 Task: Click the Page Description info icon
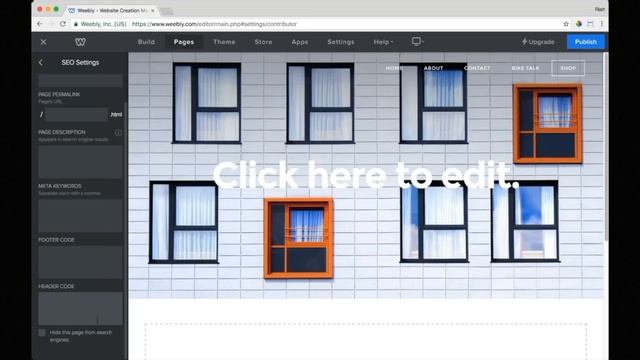tap(118, 132)
